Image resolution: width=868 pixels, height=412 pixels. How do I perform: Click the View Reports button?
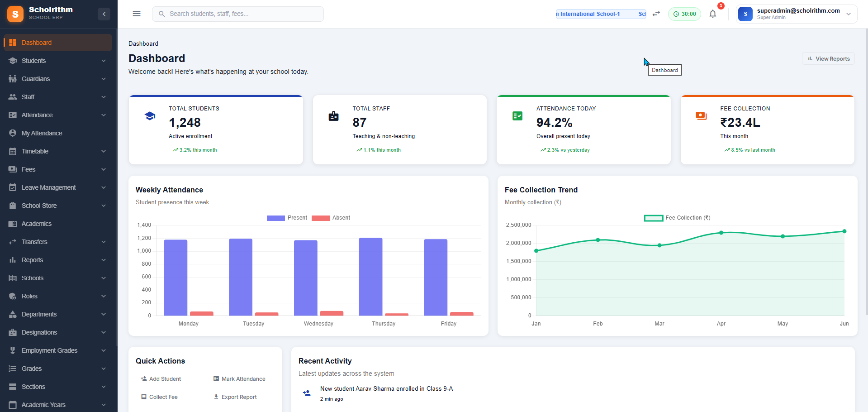click(828, 58)
